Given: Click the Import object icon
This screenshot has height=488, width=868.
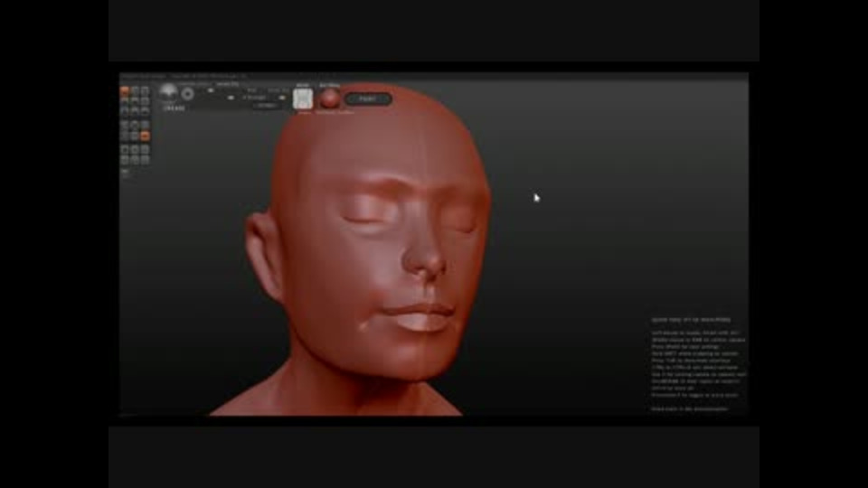Looking at the screenshot, I should click(145, 149).
